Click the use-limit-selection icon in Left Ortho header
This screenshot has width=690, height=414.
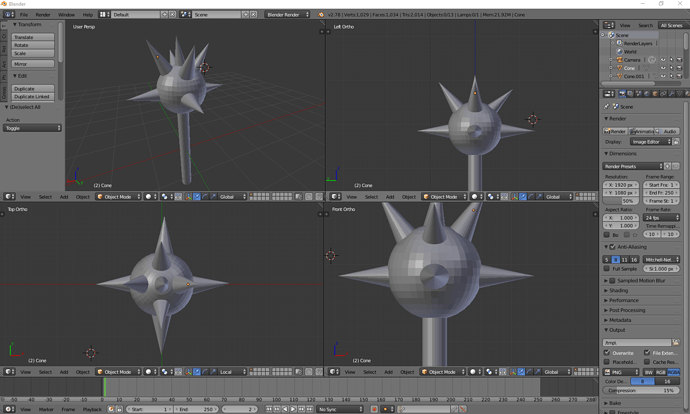point(505,197)
